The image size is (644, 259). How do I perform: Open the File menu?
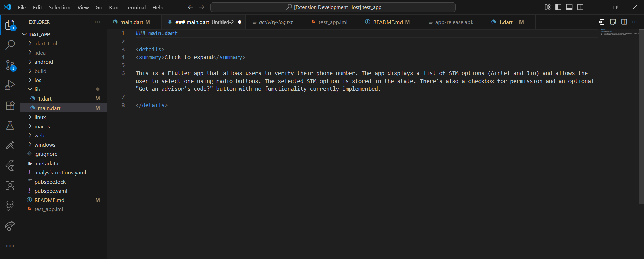22,7
